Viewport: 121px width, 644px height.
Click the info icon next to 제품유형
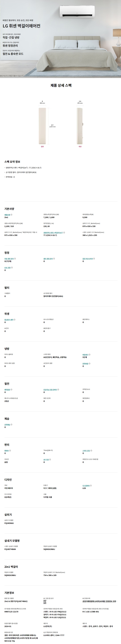tap(11, 214)
